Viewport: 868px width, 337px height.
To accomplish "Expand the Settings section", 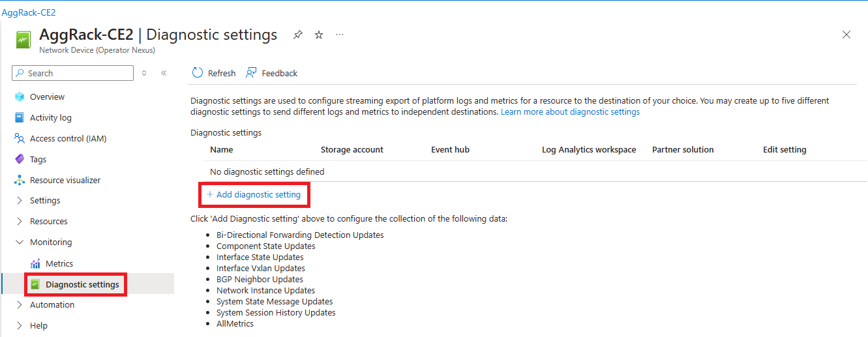I will point(20,200).
